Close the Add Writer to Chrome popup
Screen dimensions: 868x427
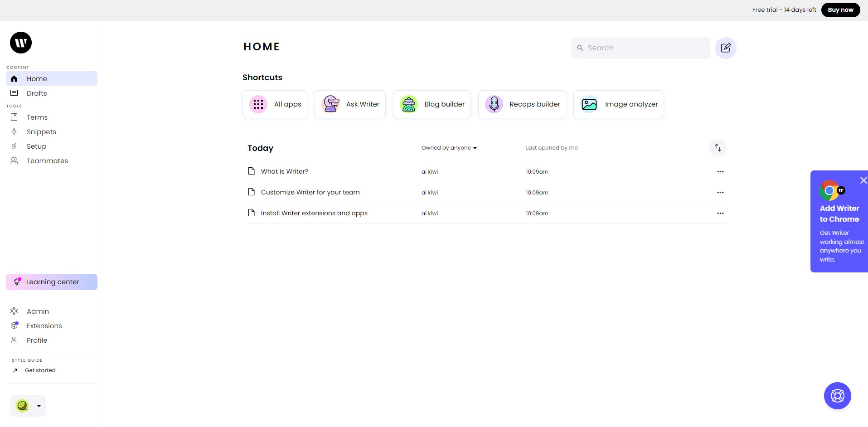click(863, 180)
